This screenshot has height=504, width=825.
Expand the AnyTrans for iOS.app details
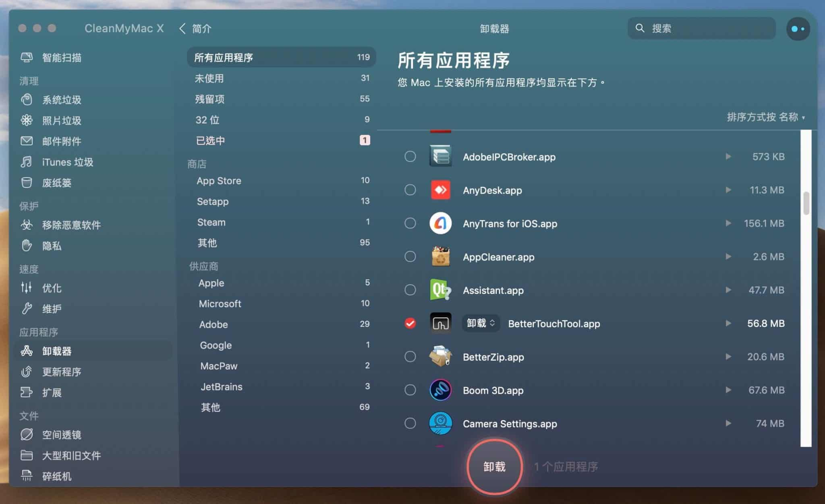[x=726, y=223]
